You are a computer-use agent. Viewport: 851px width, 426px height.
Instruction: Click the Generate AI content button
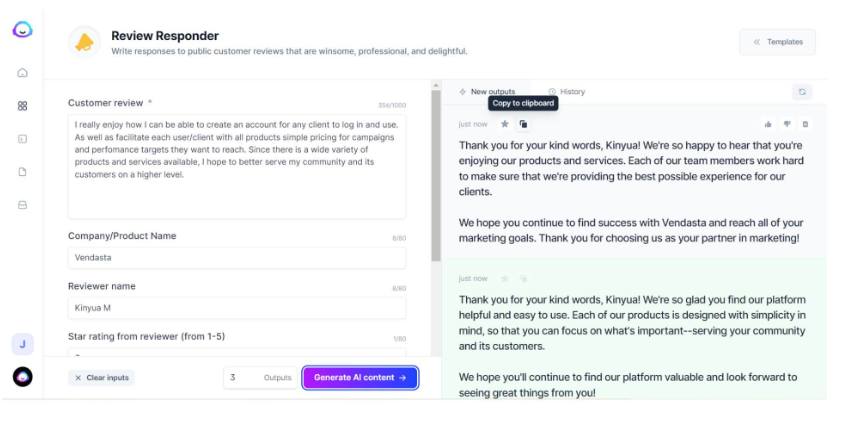360,378
